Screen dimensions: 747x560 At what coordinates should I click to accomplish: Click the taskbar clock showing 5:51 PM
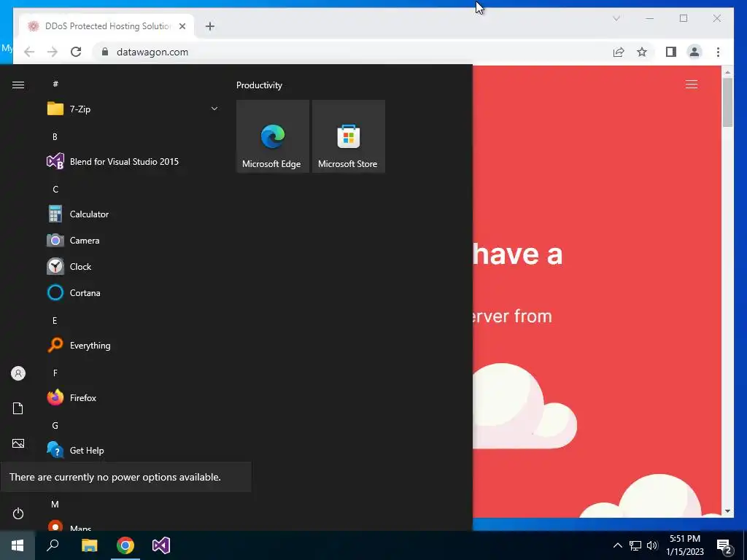pos(684,545)
